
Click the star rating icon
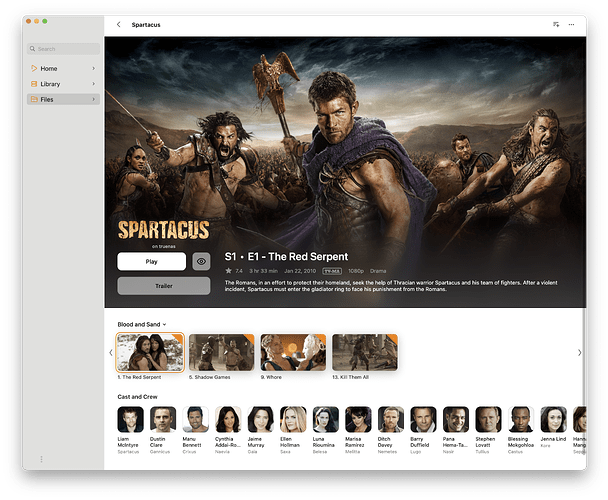pyautogui.click(x=228, y=271)
